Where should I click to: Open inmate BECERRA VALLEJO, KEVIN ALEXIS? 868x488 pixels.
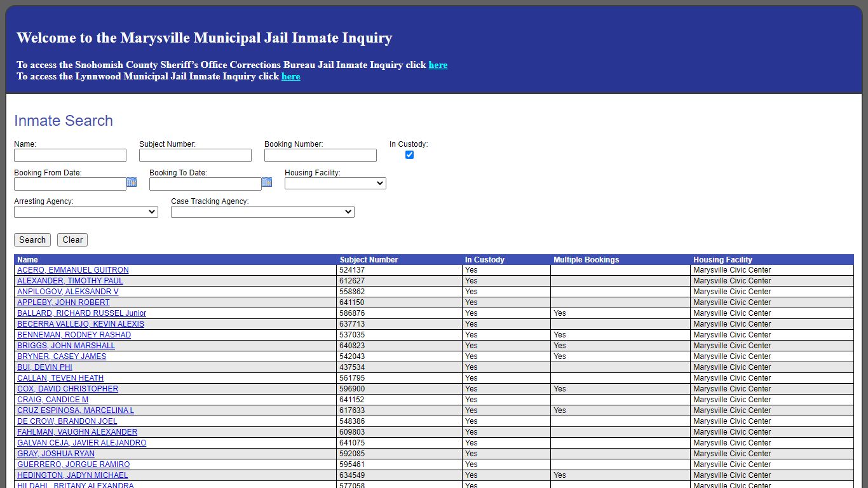point(81,324)
